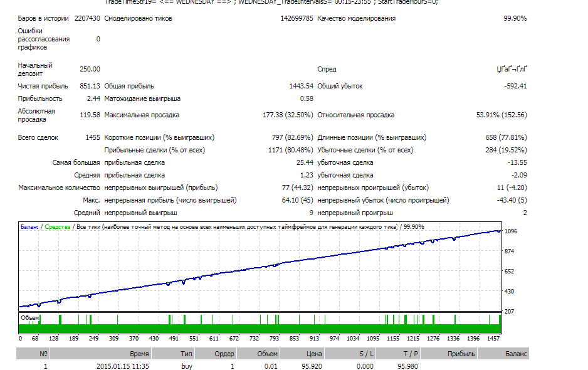Select maximal consecutive profit 64.10 (45)
Screen dimensions: 588x370
coord(297,201)
